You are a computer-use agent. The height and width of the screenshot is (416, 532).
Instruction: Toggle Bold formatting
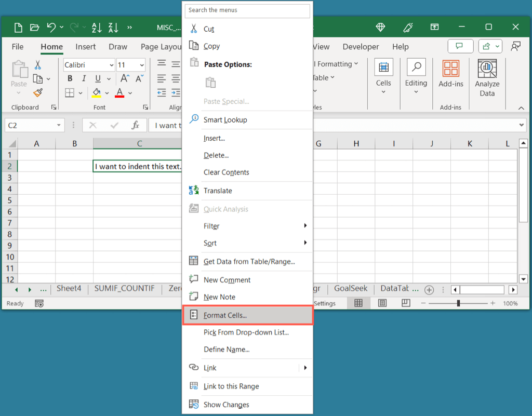pos(70,79)
